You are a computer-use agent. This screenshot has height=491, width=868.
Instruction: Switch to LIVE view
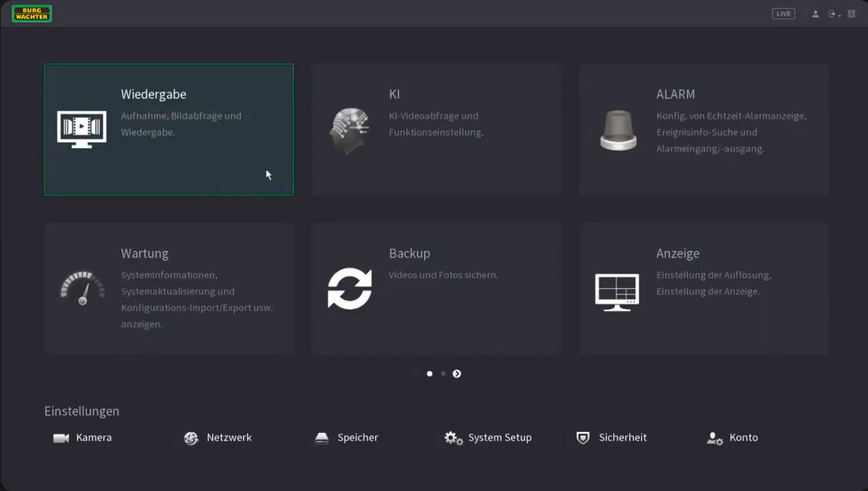click(x=783, y=14)
